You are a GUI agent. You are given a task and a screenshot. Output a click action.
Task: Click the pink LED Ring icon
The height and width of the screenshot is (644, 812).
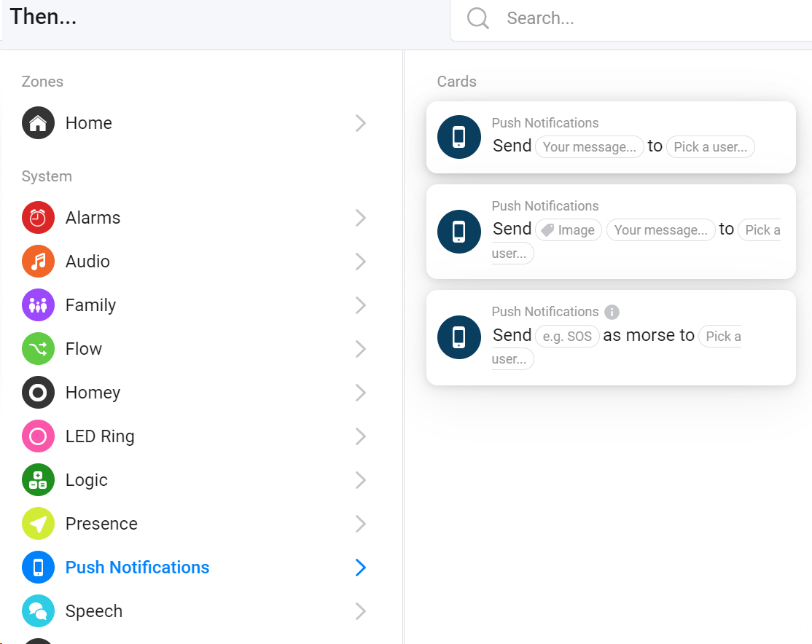pos(38,436)
